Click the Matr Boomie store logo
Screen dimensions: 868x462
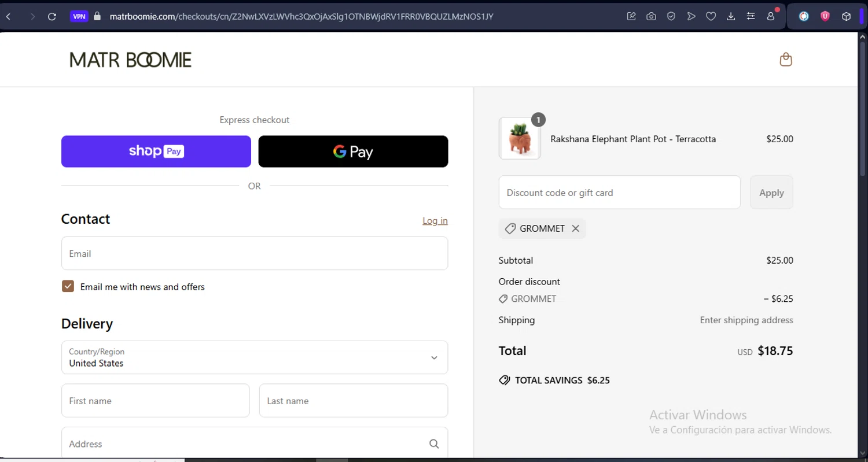[x=131, y=60]
